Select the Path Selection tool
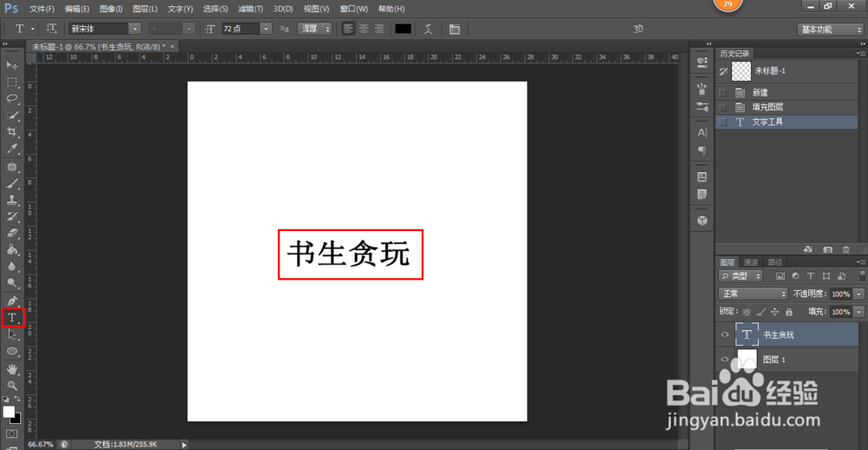 click(12, 334)
